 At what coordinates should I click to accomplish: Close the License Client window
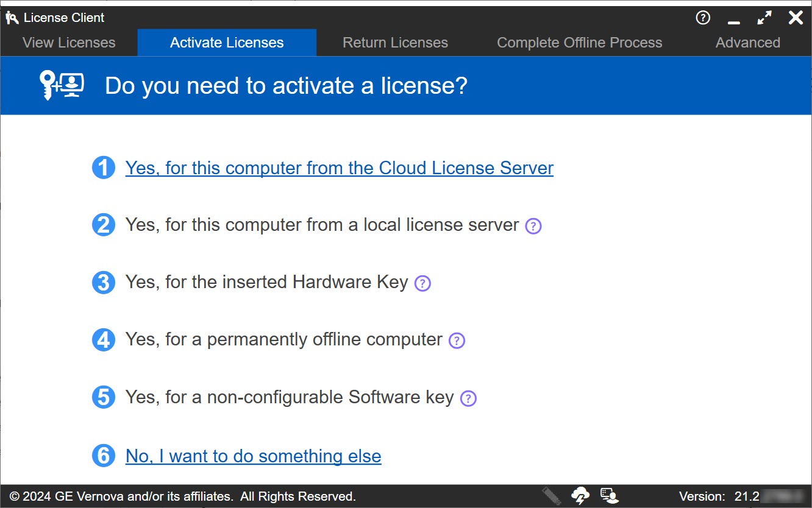[796, 18]
